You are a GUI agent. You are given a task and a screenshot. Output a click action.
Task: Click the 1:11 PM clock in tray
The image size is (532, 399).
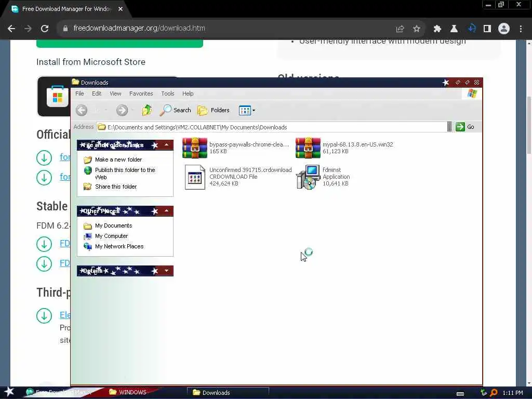513,393
